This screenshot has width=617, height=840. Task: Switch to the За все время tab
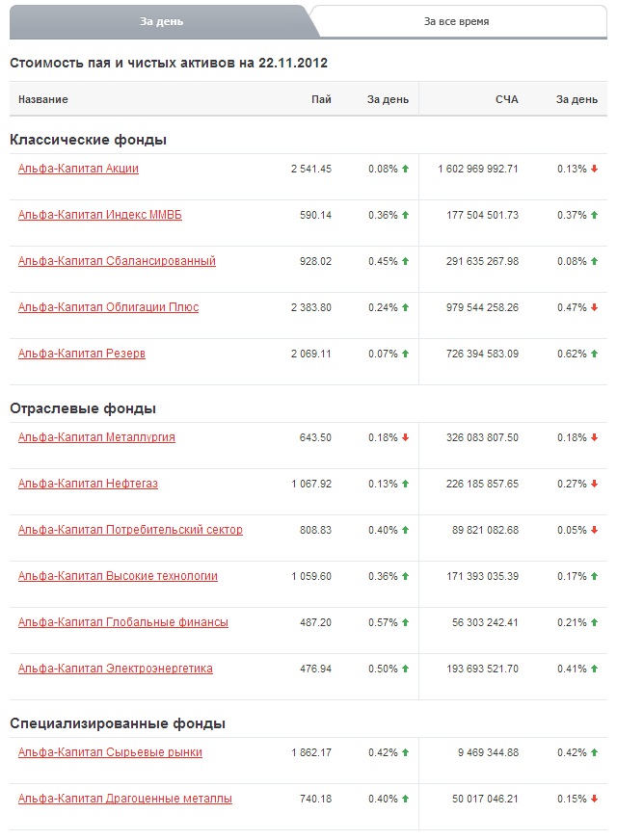[x=456, y=21]
